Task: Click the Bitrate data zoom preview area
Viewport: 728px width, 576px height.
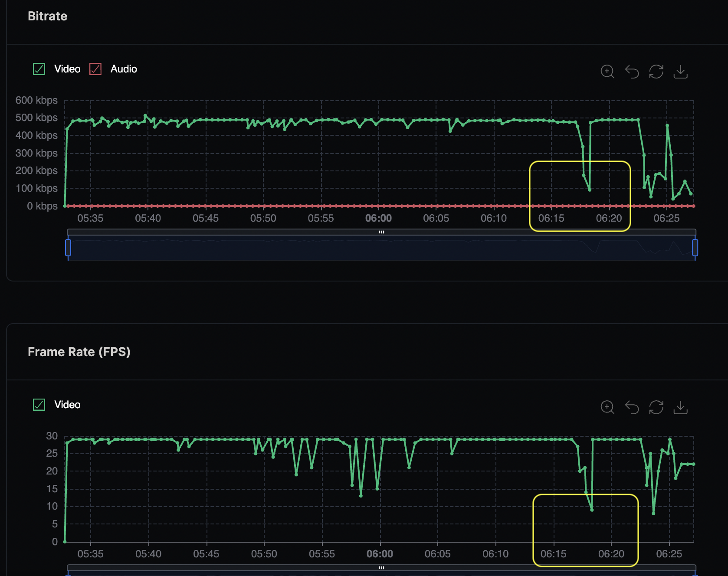Action: click(x=381, y=248)
